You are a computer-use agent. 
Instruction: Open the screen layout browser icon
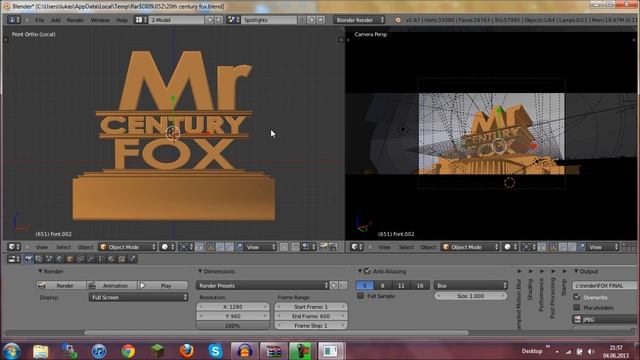point(141,20)
